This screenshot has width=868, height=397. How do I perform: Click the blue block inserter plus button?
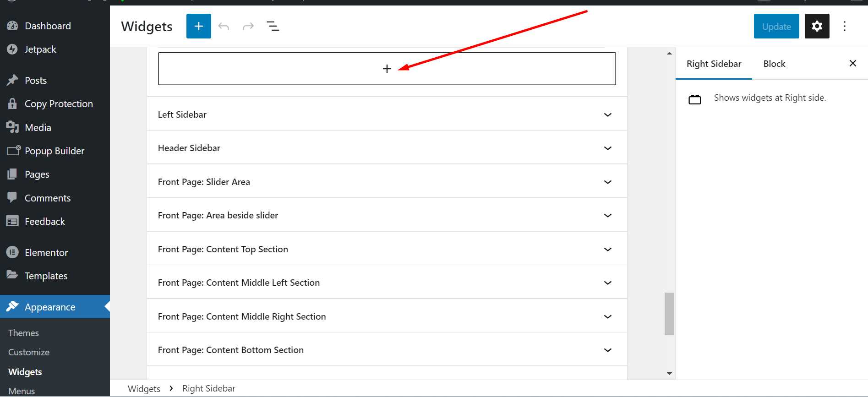[198, 26]
